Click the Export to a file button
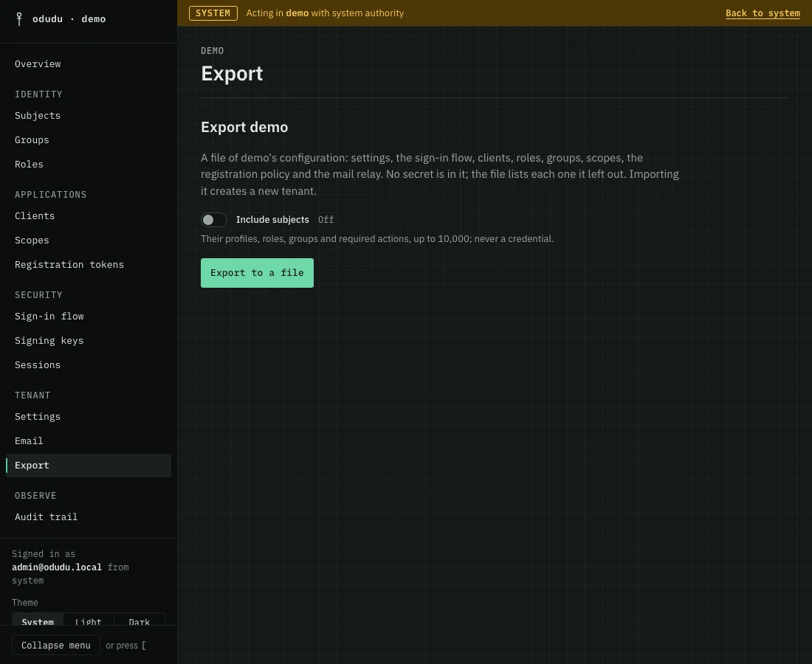This screenshot has height=664, width=812. click(257, 273)
